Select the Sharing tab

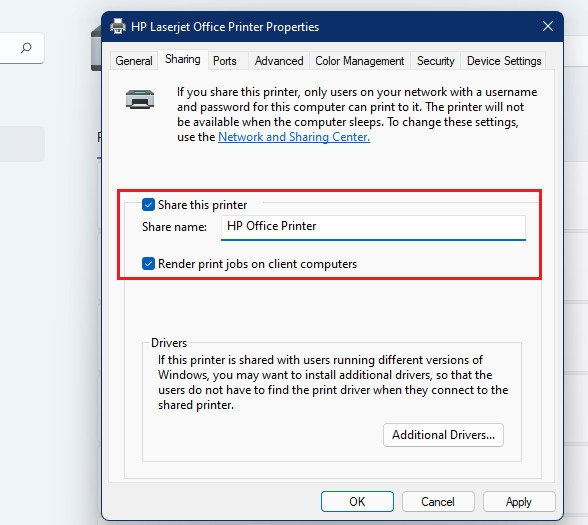(x=183, y=59)
